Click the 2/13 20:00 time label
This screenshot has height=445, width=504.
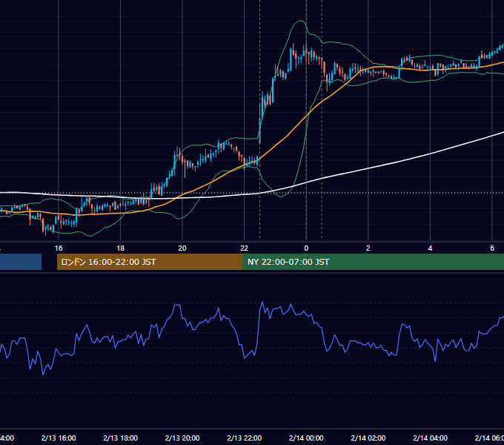[182, 438]
